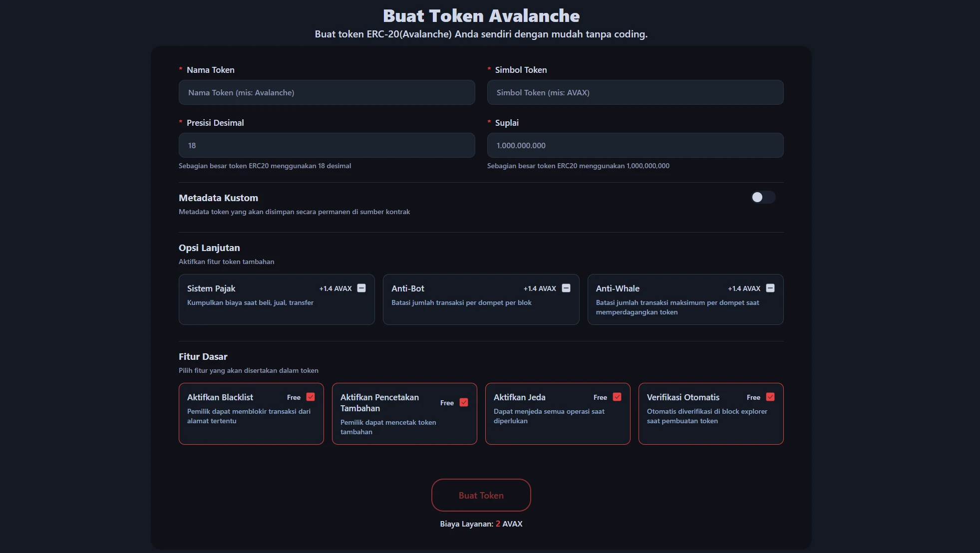Disable the Aktifkan Jeda checkbox
980x553 pixels.
(617, 397)
